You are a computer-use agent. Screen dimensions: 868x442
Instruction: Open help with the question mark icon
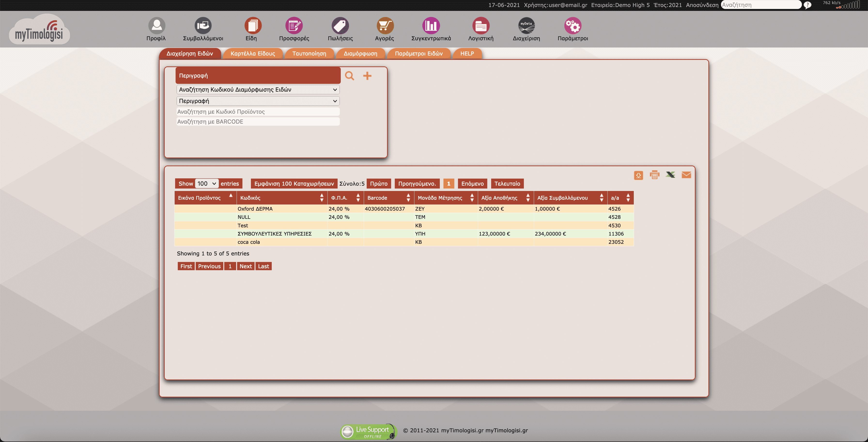click(x=807, y=5)
